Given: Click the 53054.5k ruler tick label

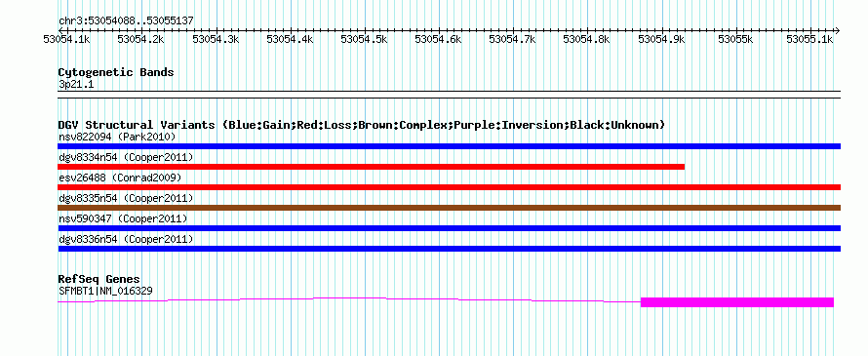Looking at the screenshot, I should tap(364, 40).
